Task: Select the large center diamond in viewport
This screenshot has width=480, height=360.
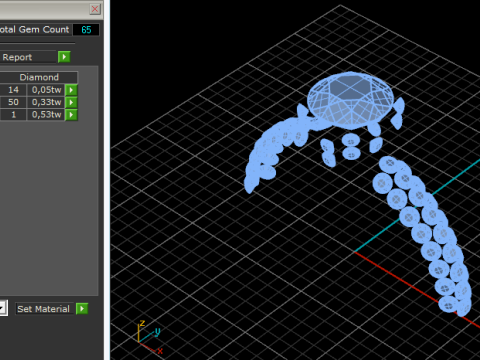Action: tap(351, 100)
